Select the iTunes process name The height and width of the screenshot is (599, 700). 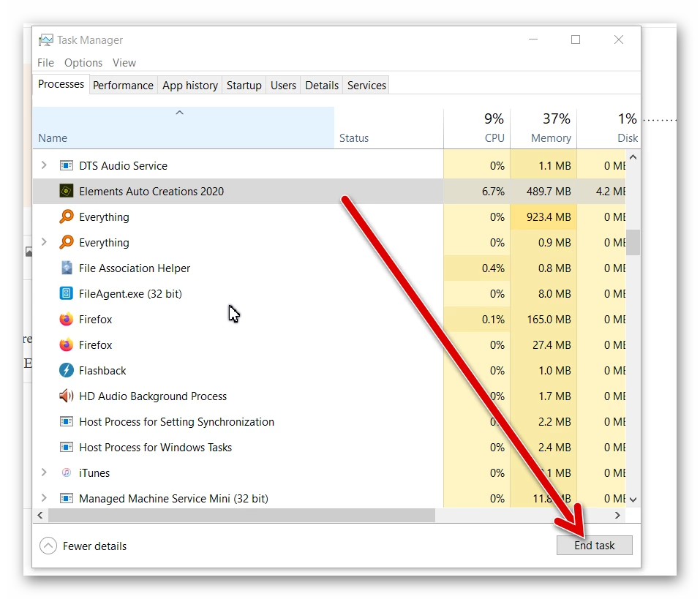click(94, 472)
